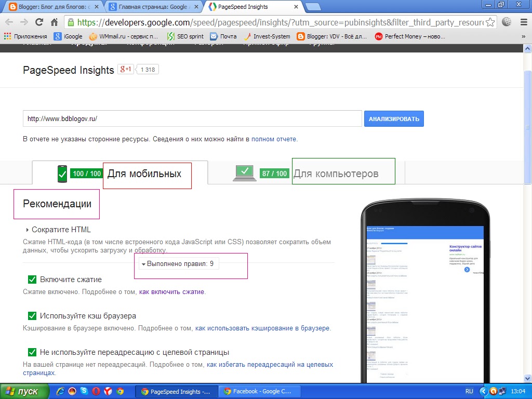Expand hidden system tray icons
This screenshot has height=399, width=532.
point(484,392)
